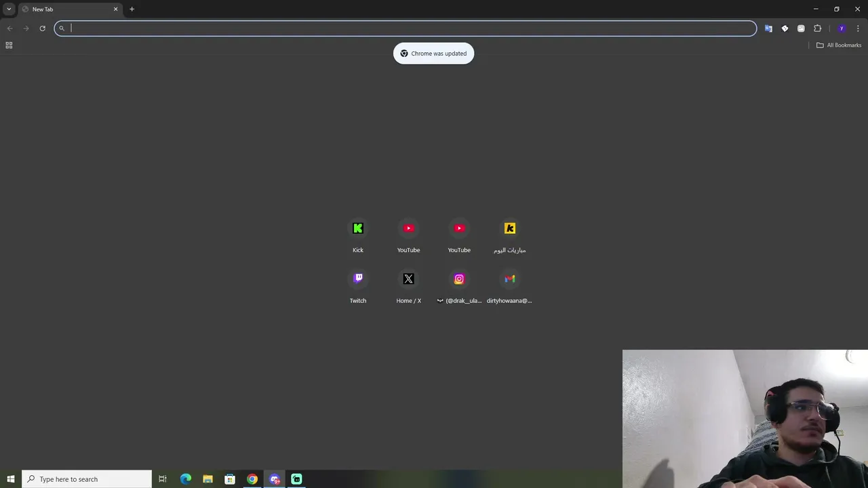Screen dimensions: 868x488
Task: Open the Kick shortcut
Action: coord(358,236)
